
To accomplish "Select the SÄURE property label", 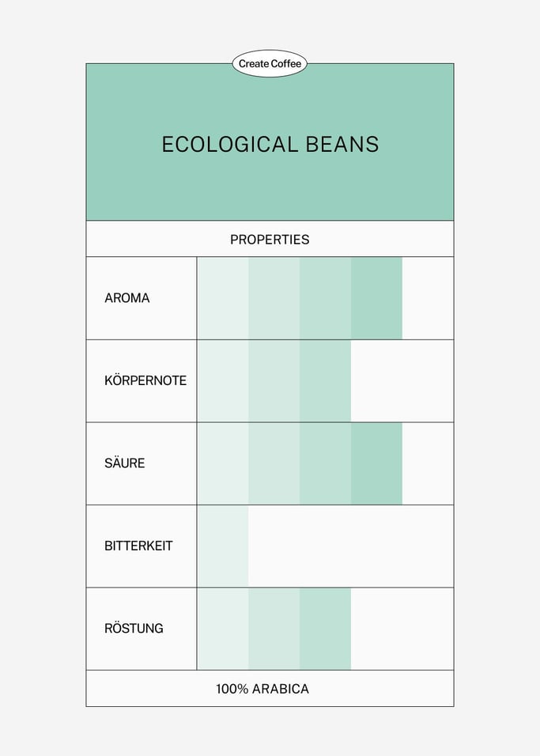I will (x=125, y=463).
